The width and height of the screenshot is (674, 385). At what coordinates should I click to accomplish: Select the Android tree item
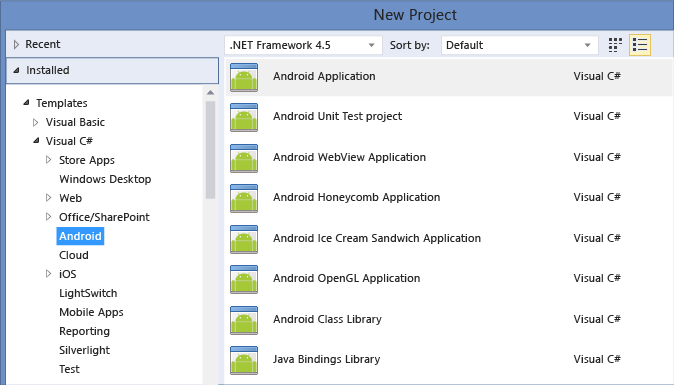click(x=80, y=236)
